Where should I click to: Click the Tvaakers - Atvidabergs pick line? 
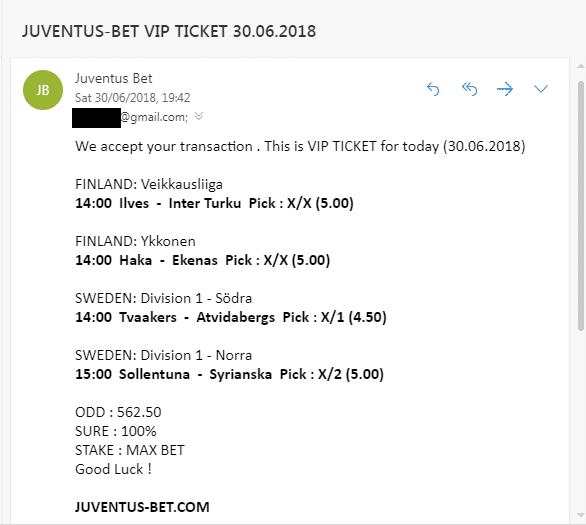(231, 317)
